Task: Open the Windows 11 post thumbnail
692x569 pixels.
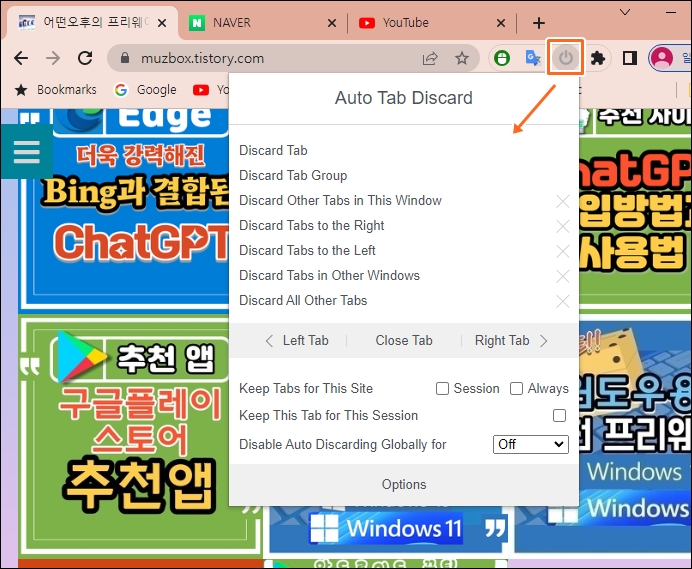Action: (386, 529)
